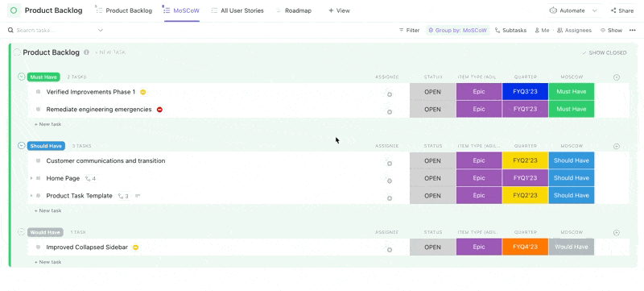Click the info icon beside Product Backlog
The width and height of the screenshot is (644, 291).
coord(86,52)
